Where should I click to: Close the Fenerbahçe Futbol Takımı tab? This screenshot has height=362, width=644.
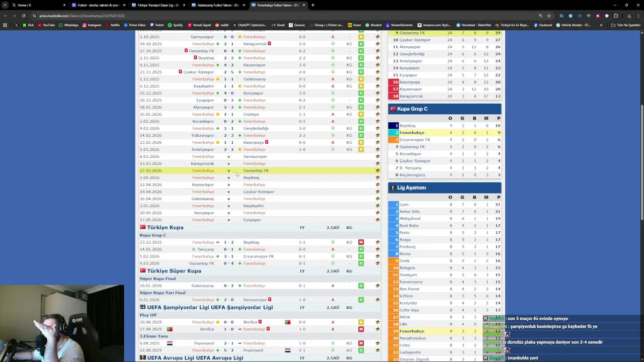[303, 5]
